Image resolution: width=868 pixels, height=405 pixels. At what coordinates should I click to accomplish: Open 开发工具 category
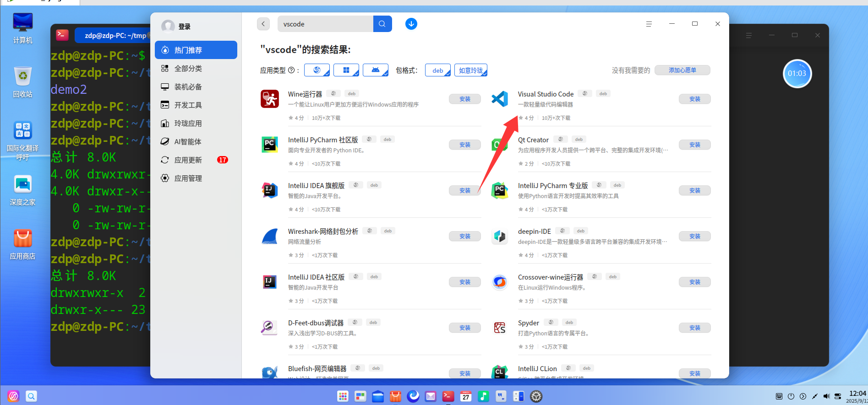(x=196, y=105)
